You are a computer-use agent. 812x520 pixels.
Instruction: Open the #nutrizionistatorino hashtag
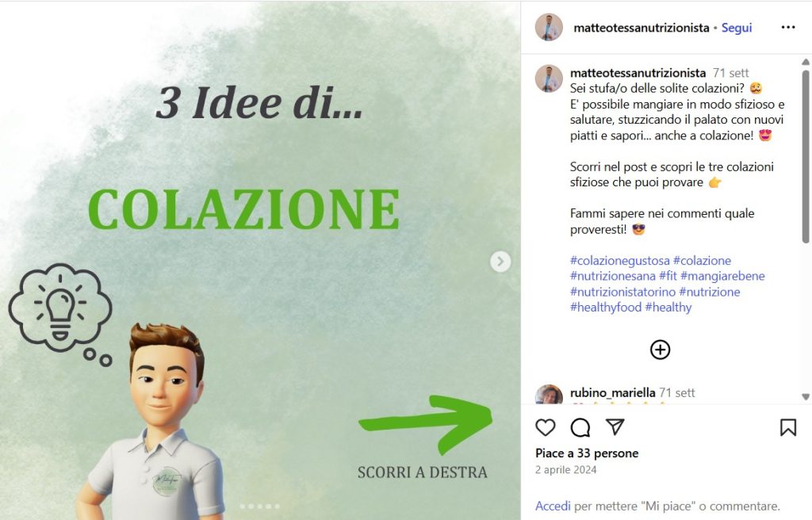pyautogui.click(x=622, y=292)
